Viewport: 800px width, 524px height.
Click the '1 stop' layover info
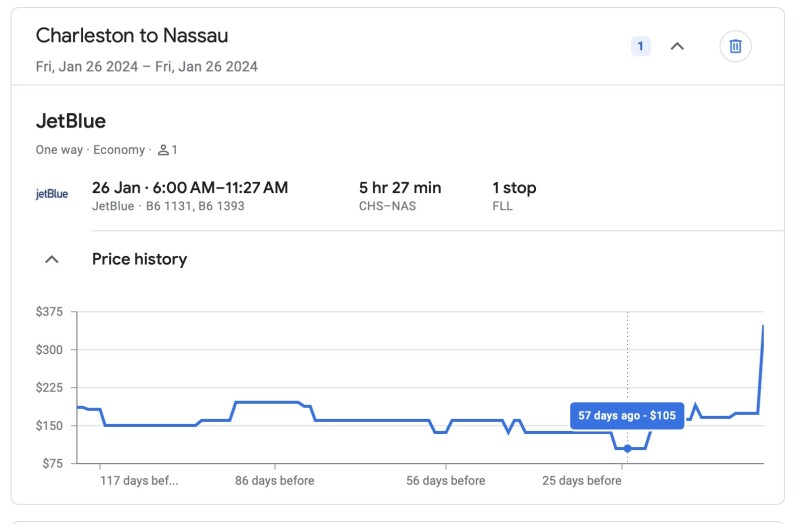(x=514, y=188)
